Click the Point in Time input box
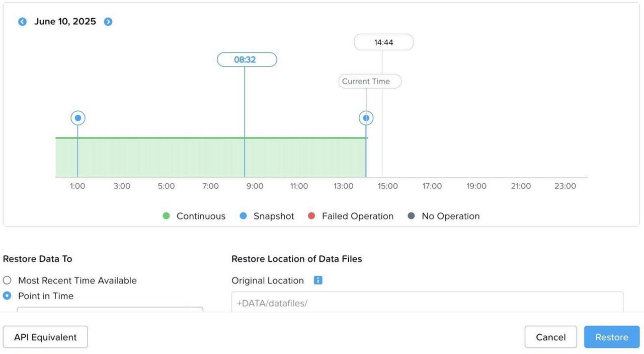The height and width of the screenshot is (354, 644). [110, 309]
